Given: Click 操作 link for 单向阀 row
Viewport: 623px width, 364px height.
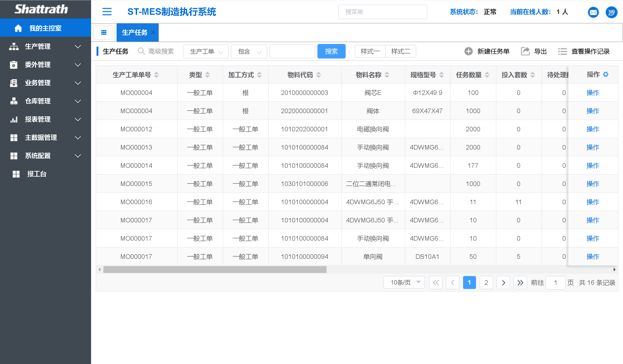Looking at the screenshot, I should 592,257.
